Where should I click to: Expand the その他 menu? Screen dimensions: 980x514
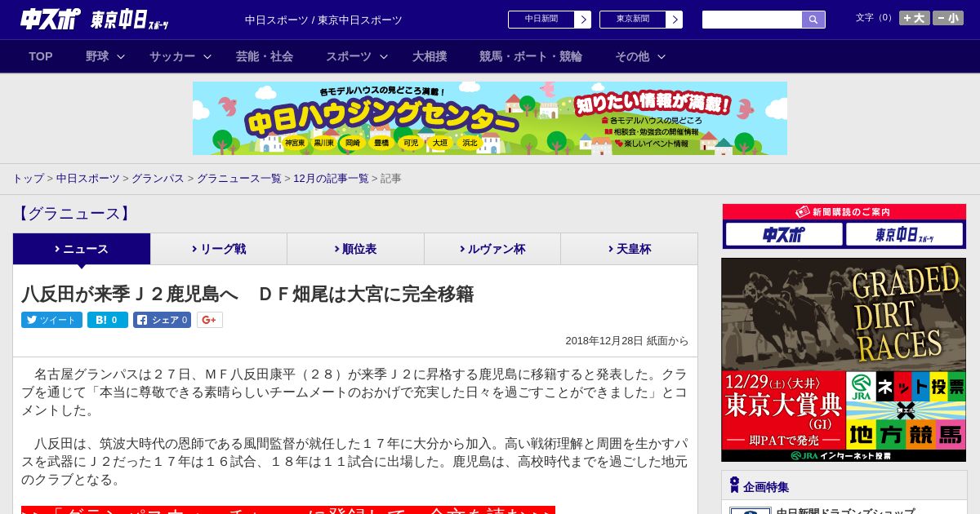(640, 56)
